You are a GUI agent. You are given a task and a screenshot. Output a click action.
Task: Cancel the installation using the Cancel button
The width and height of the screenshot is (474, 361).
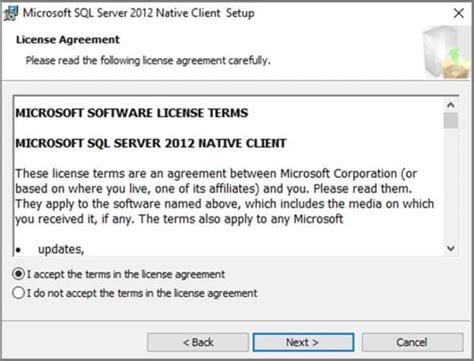(x=412, y=342)
